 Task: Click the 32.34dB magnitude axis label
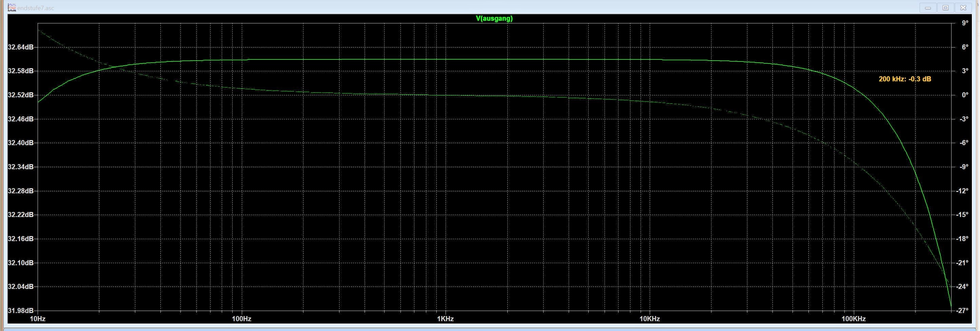click(21, 167)
